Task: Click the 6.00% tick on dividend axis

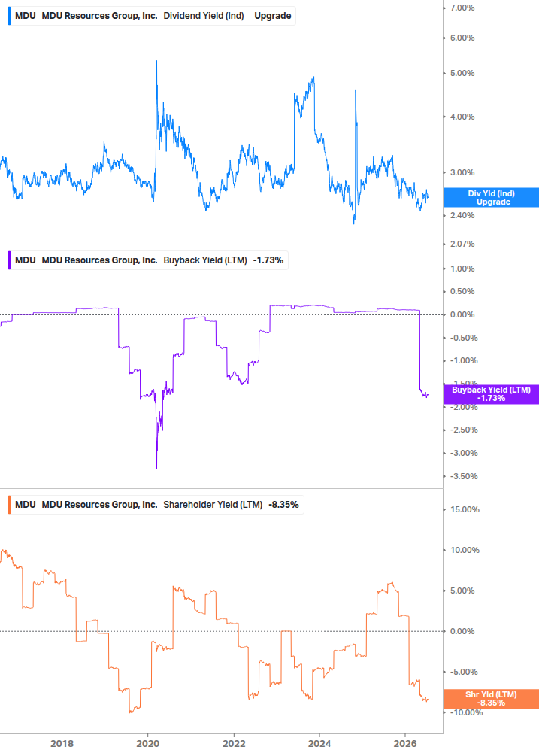Action: pos(462,38)
